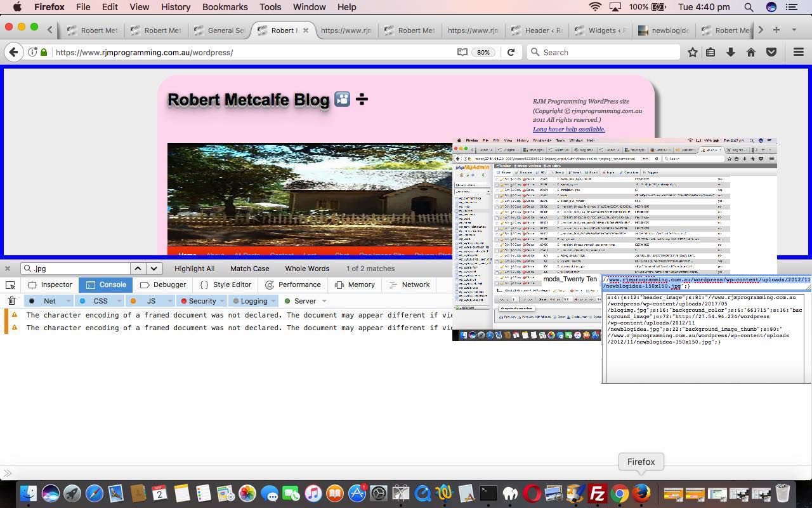Toggle Highlight All in find bar
The width and height of the screenshot is (812, 508).
click(x=194, y=269)
